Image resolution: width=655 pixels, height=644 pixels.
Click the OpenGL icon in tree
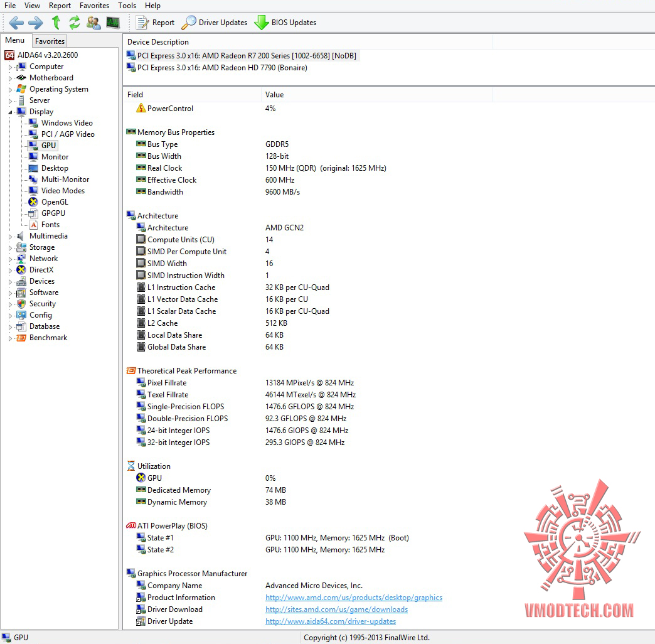point(33,202)
